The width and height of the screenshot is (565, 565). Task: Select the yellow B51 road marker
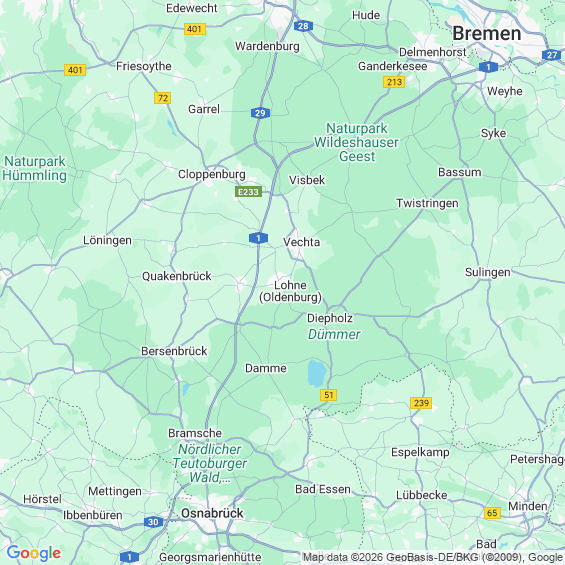[x=328, y=395]
